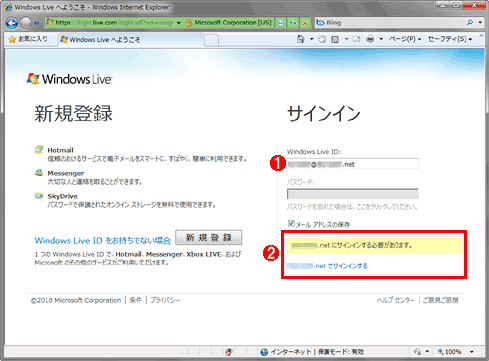Screen dimensions: 489x361
Task: Click the read mail toolbar icon
Action: 357,39
